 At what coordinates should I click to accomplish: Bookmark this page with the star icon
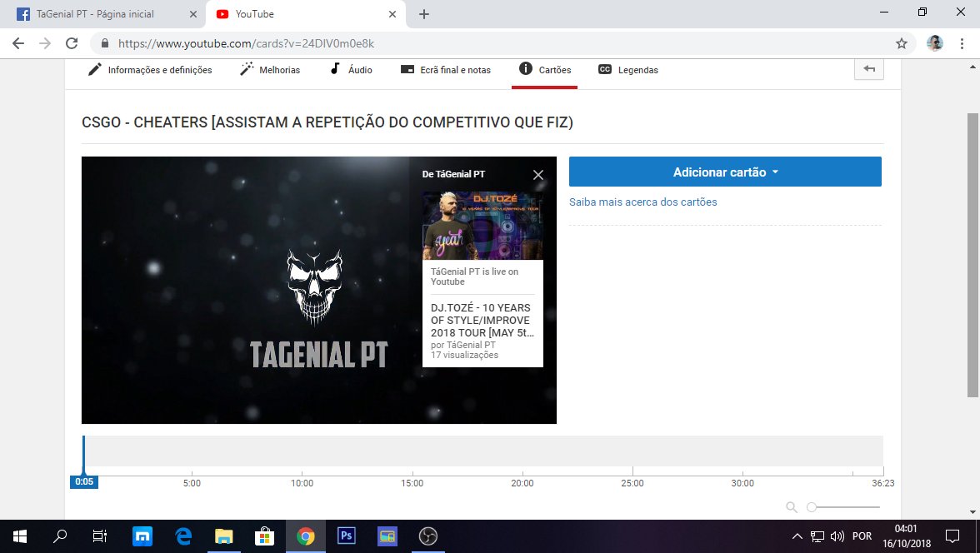[x=902, y=43]
